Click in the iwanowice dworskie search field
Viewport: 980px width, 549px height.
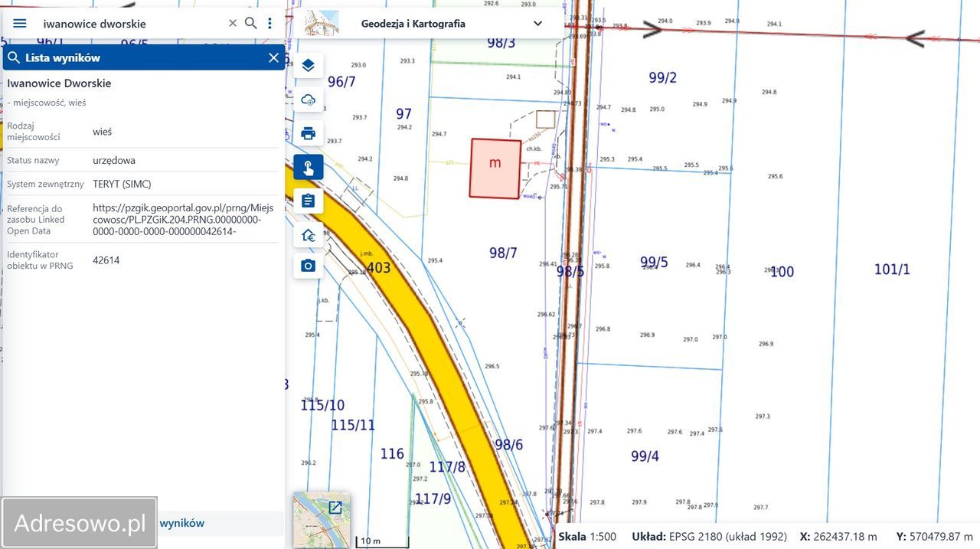pyautogui.click(x=130, y=24)
